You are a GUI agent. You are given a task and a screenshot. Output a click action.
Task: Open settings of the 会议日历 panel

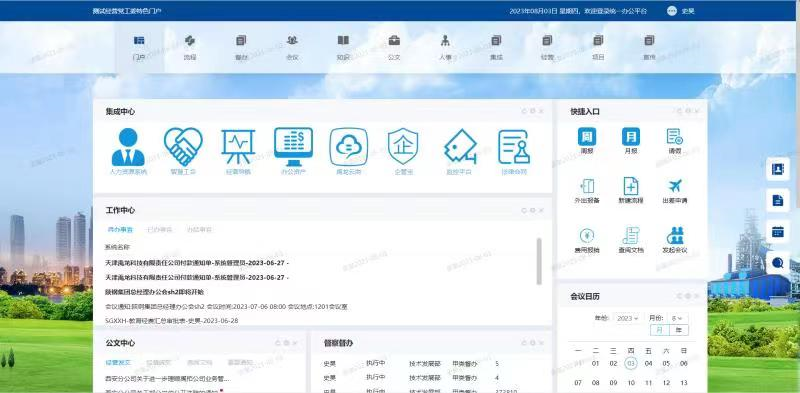pyautogui.click(x=688, y=296)
